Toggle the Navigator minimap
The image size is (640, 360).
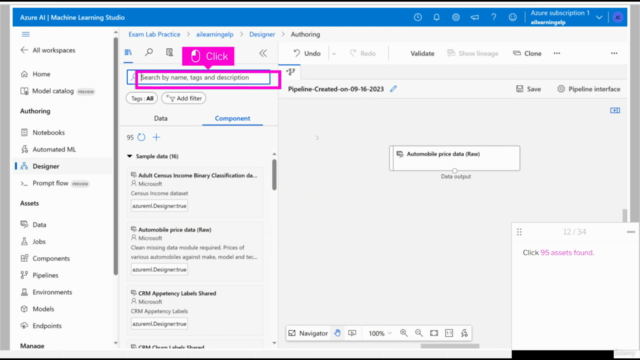click(x=308, y=333)
